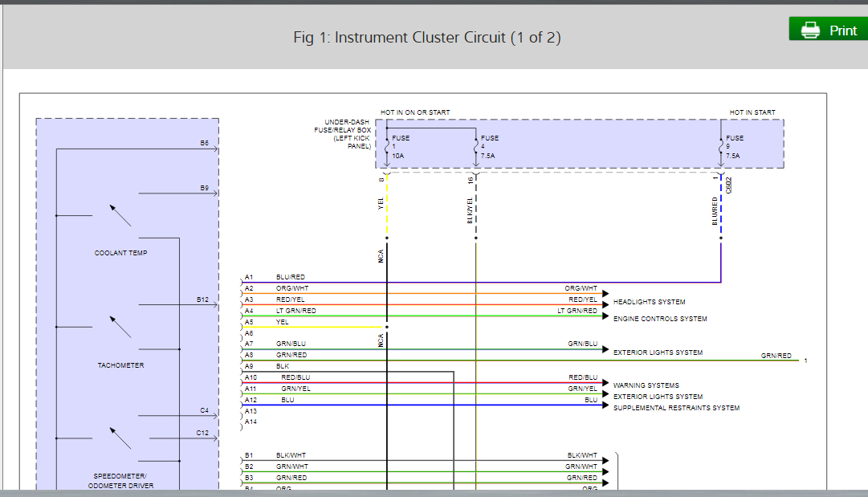Click the B12 pin on the Tachometer block
868x497 pixels.
pyautogui.click(x=203, y=299)
